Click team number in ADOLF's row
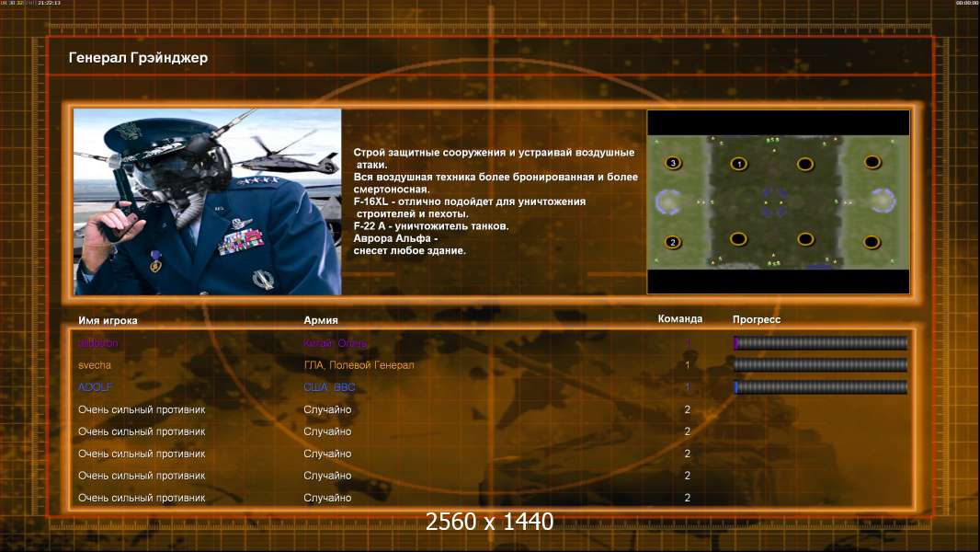This screenshot has height=552, width=980. 687,387
